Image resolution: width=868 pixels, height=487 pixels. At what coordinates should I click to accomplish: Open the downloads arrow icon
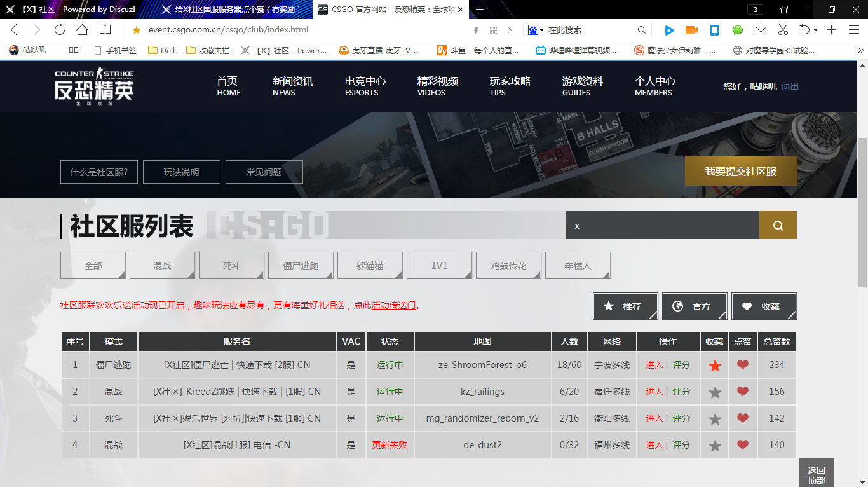pyautogui.click(x=761, y=30)
